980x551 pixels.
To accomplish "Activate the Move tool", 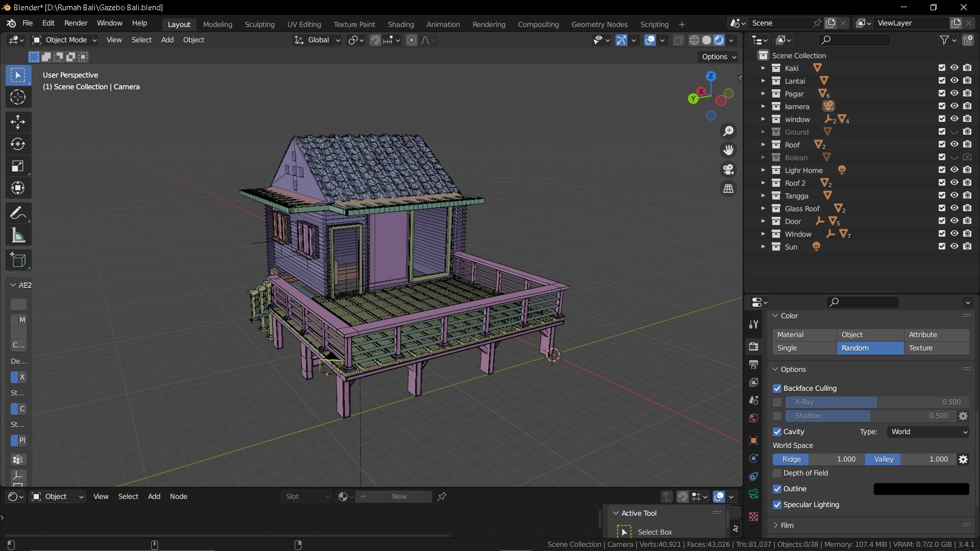I will click(18, 121).
